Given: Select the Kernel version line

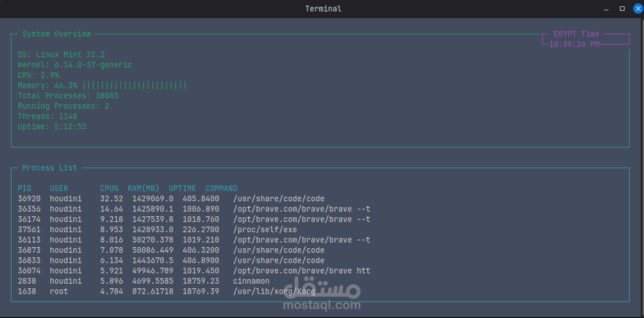Looking at the screenshot, I should tap(75, 65).
